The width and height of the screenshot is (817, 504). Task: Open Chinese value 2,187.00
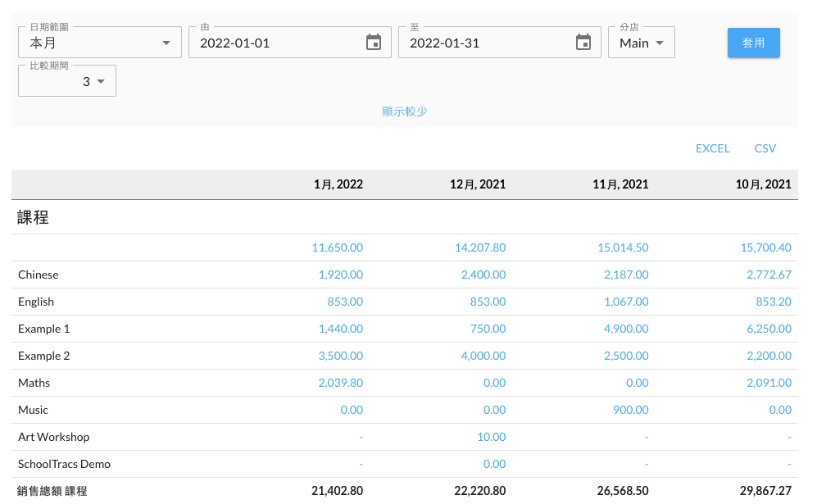pyautogui.click(x=626, y=275)
